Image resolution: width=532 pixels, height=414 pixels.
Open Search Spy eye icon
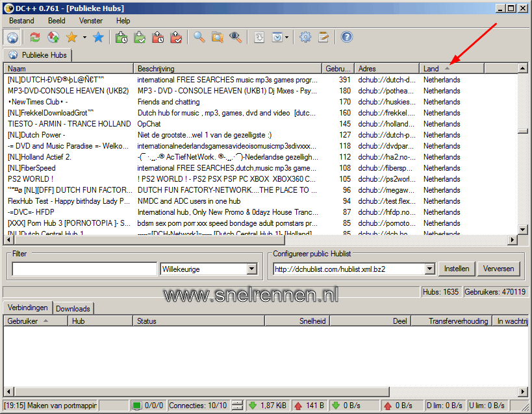click(235, 37)
